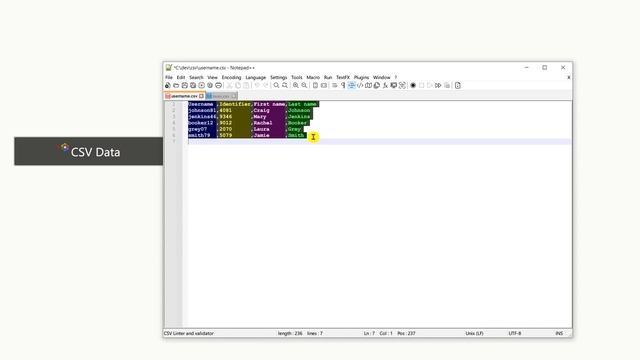Click the first name Rachel

(x=263, y=122)
